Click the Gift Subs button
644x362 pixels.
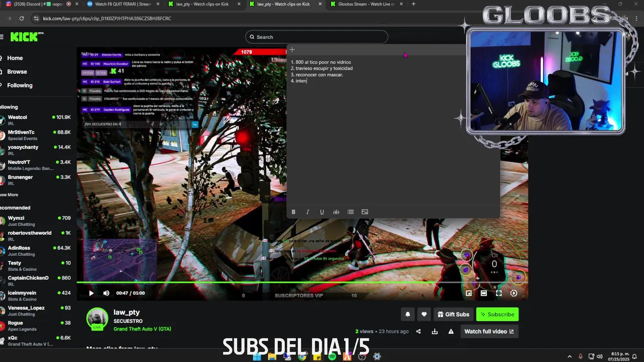pyautogui.click(x=453, y=314)
